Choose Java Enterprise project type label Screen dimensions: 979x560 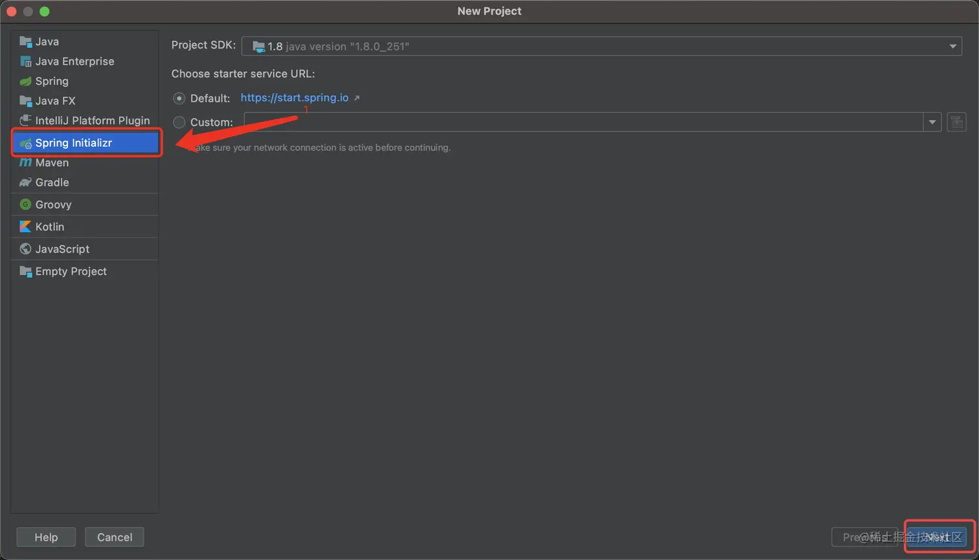(x=75, y=62)
